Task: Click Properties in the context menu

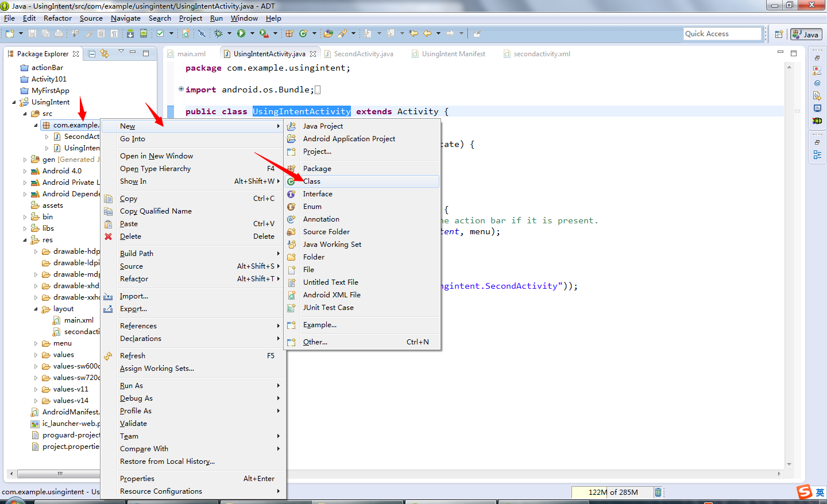Action: tap(192, 479)
